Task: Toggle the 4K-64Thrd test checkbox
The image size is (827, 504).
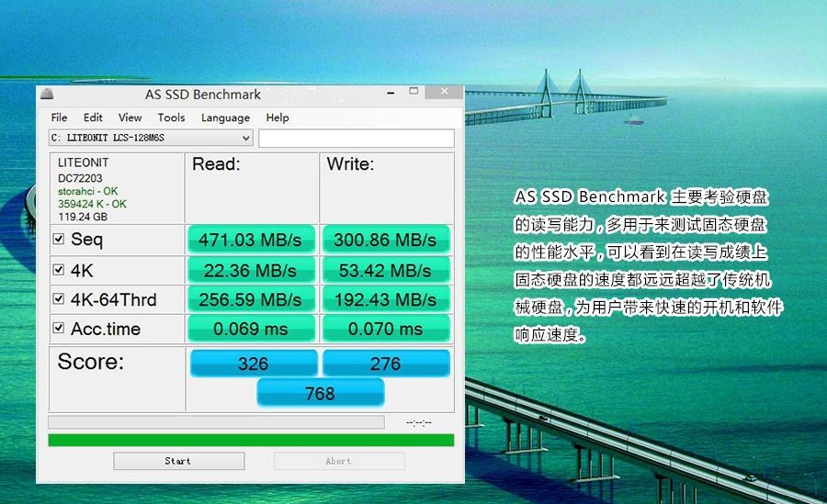Action: pos(59,299)
